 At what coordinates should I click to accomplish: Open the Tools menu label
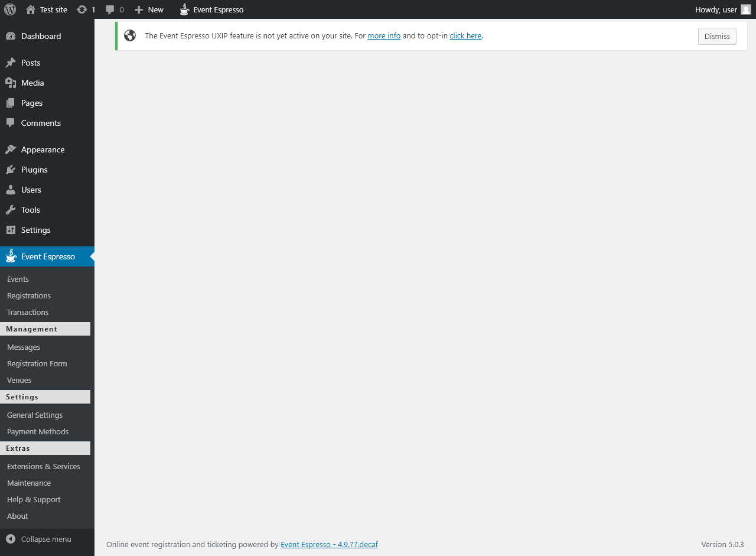coord(31,210)
